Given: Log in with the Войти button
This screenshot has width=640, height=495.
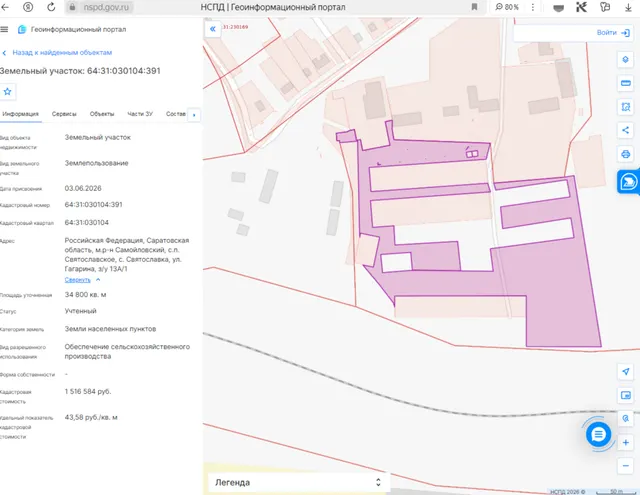Looking at the screenshot, I should (x=613, y=33).
